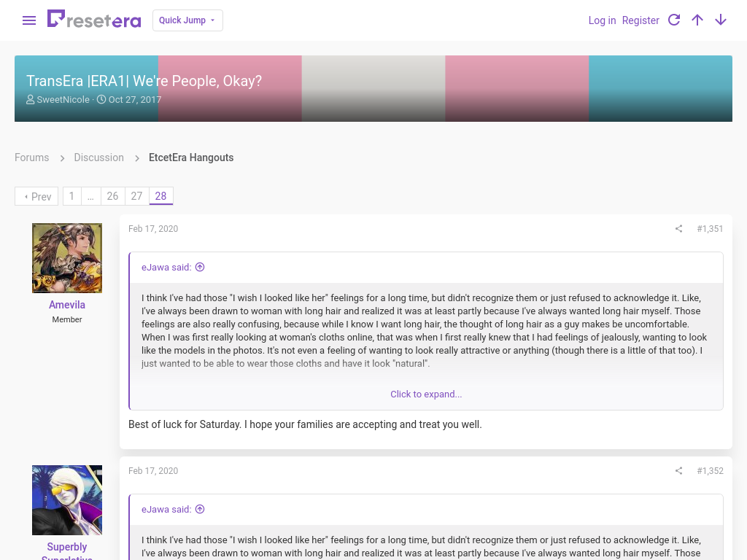
Task: Open the Log in link
Action: point(602,20)
